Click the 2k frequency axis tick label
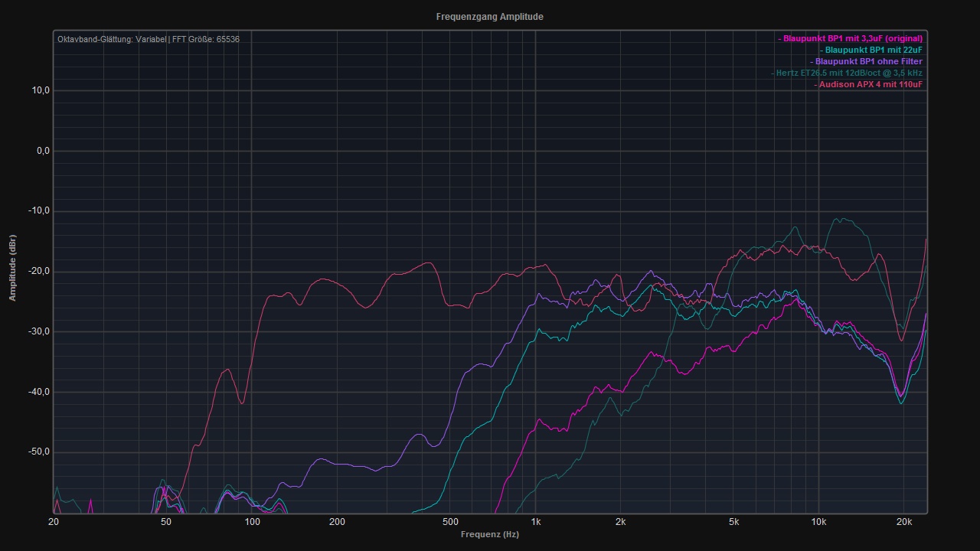This screenshot has height=551, width=980. click(x=620, y=522)
